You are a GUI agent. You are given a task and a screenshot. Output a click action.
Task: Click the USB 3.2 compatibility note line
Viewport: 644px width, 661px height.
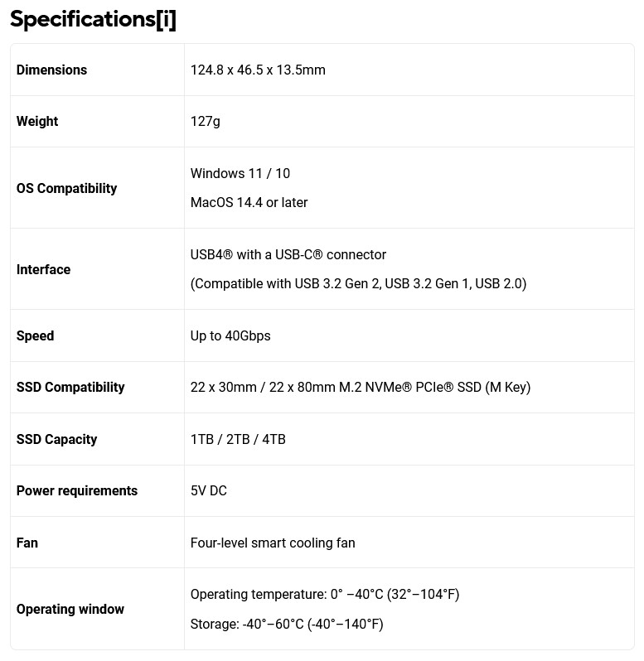pos(358,284)
